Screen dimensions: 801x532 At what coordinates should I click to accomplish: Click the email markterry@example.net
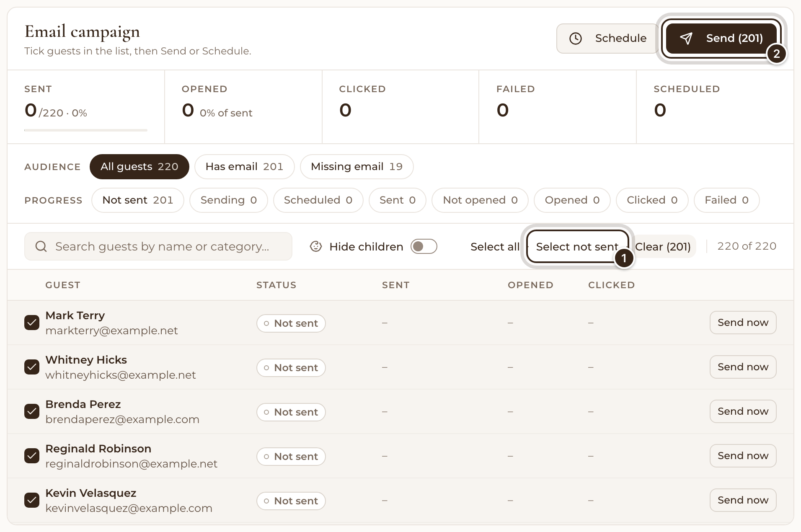tap(111, 331)
